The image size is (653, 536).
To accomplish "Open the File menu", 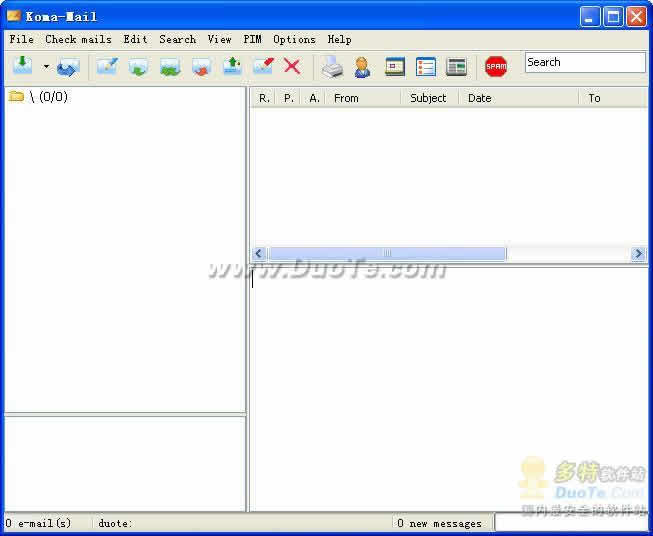I will click(21, 39).
